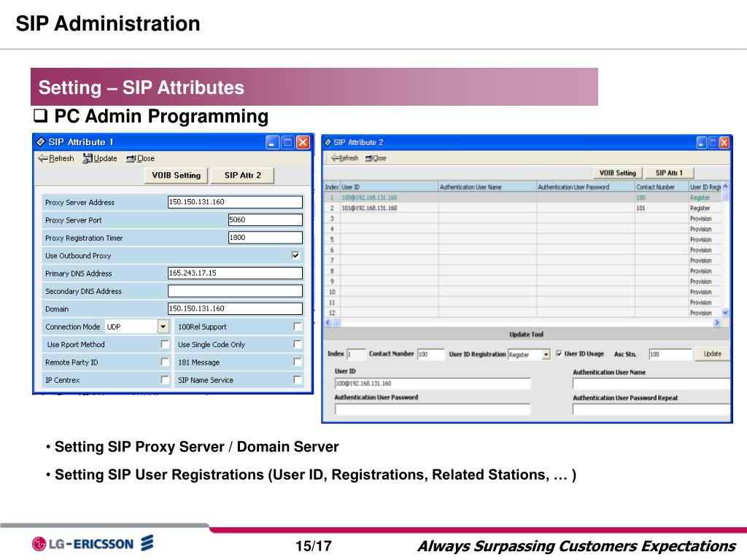Click SIP Attribute 1 window title icon
Viewport: 747px width, 560px height.
pos(41,142)
